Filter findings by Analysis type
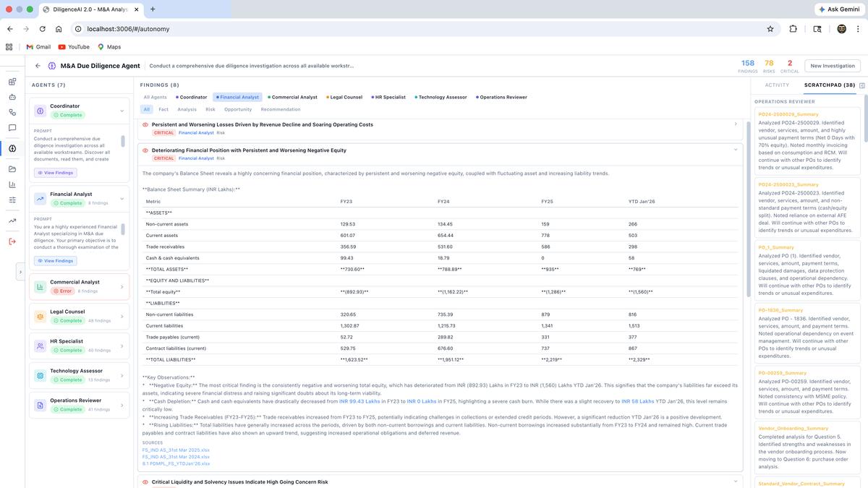Image resolution: width=868 pixels, height=488 pixels. [187, 109]
